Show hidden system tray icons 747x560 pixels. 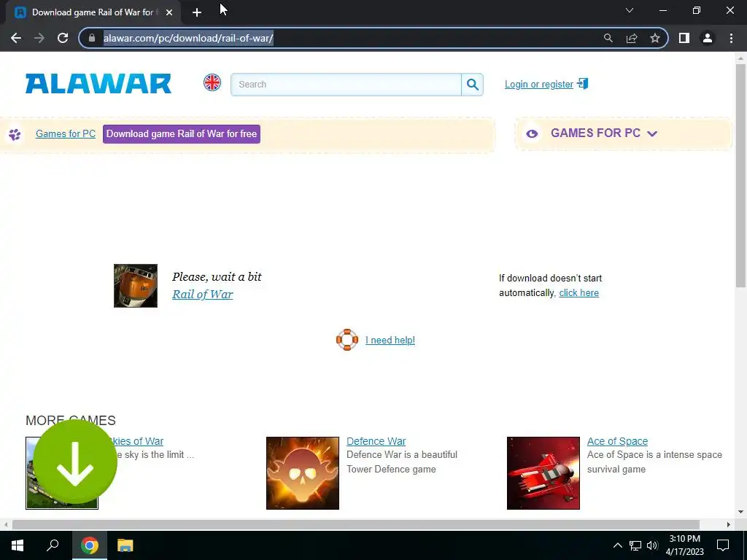point(617,545)
